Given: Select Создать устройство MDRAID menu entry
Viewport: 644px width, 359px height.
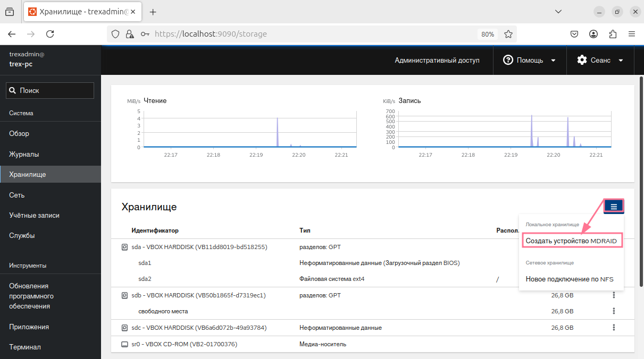Looking at the screenshot, I should tap(571, 241).
